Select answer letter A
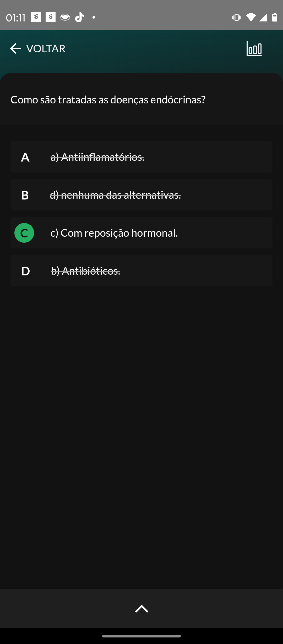Screen dimensions: 283x644 (x=25, y=157)
